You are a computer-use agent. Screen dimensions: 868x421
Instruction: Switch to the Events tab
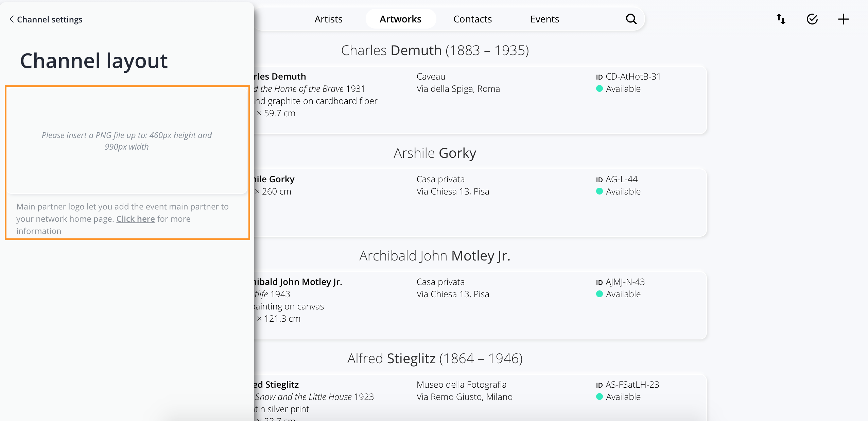[544, 19]
